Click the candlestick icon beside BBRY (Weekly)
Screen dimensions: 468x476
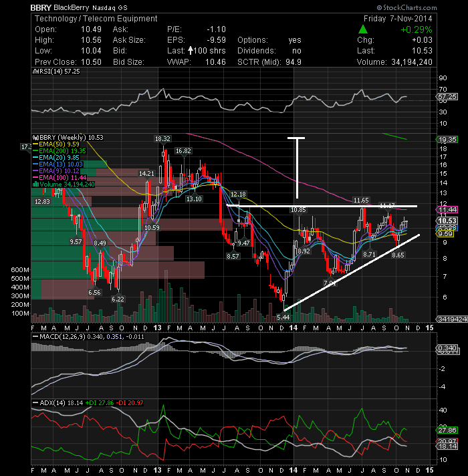click(x=35, y=138)
